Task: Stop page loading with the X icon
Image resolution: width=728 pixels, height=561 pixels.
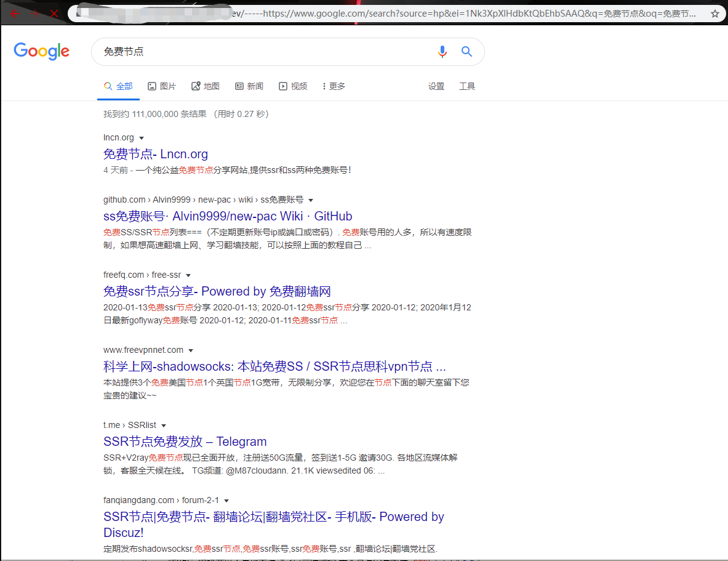Action: tap(54, 14)
